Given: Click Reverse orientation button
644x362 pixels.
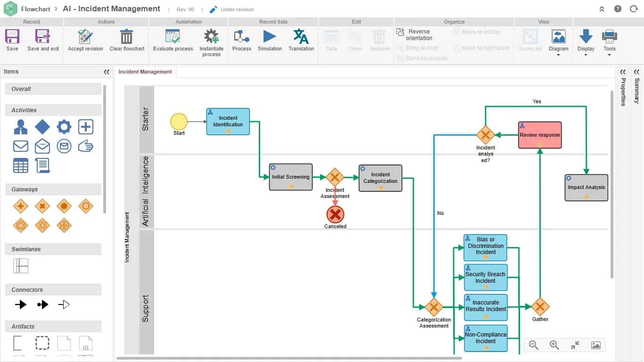Looking at the screenshot, I should tap(414, 35).
